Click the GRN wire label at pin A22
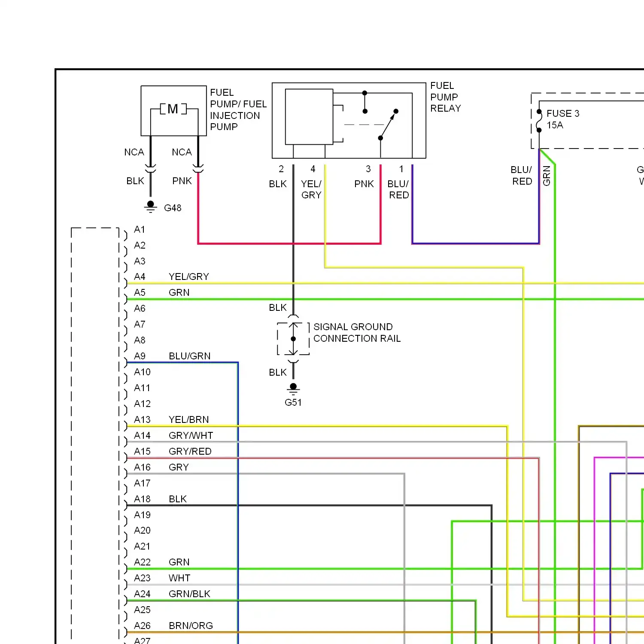The height and width of the screenshot is (644, 644). [179, 562]
